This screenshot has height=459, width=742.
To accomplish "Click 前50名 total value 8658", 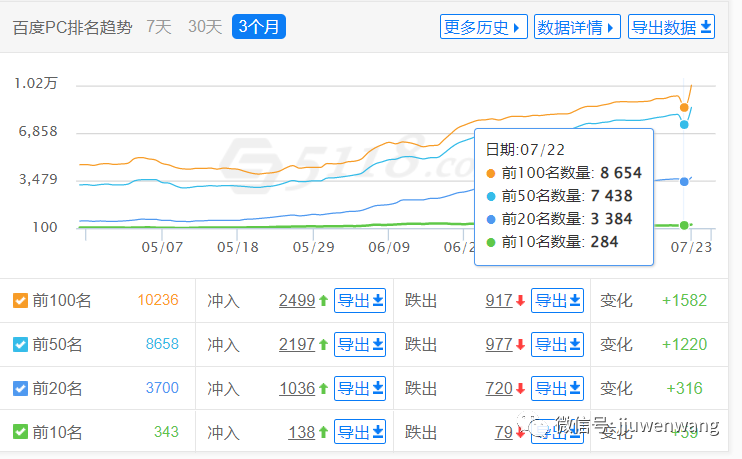I will (162, 344).
